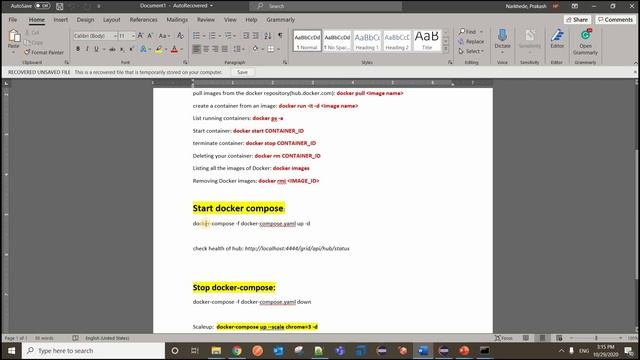
Task: Click the taskbar 'Type here to search' box
Action: (x=94, y=351)
